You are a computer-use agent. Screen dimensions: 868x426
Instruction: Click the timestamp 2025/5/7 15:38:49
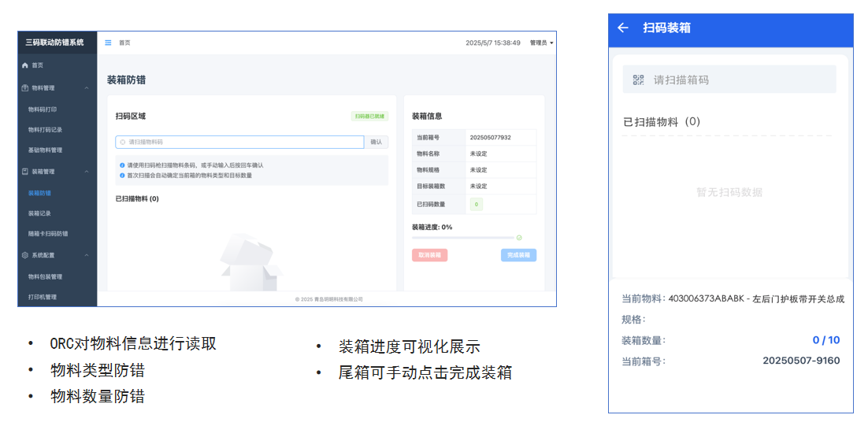492,43
